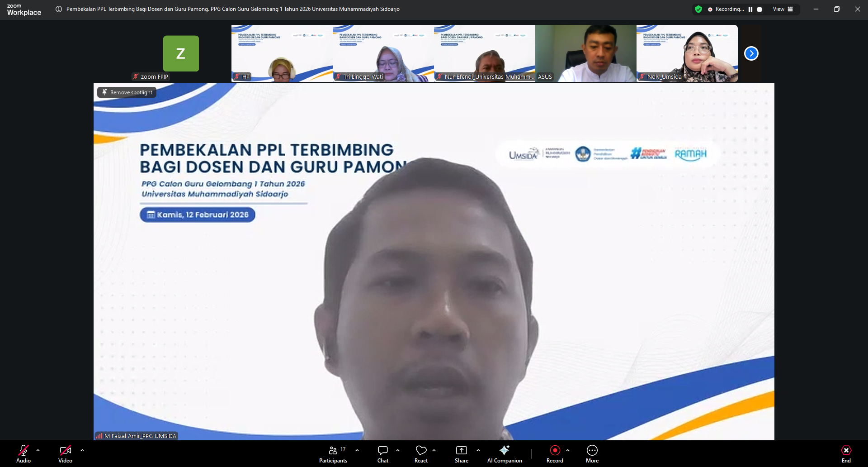Open the More options menu
Viewport: 868px width, 467px height.
click(592, 453)
